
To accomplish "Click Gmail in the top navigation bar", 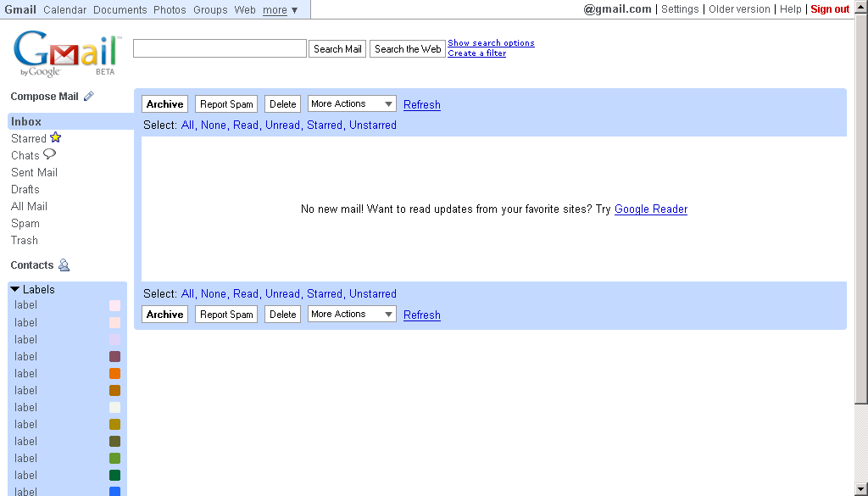I will click(x=20, y=10).
